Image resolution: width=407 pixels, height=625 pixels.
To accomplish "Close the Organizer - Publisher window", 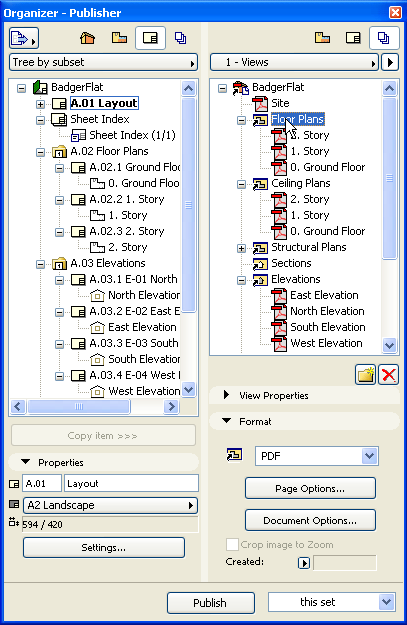I will (395, 13).
